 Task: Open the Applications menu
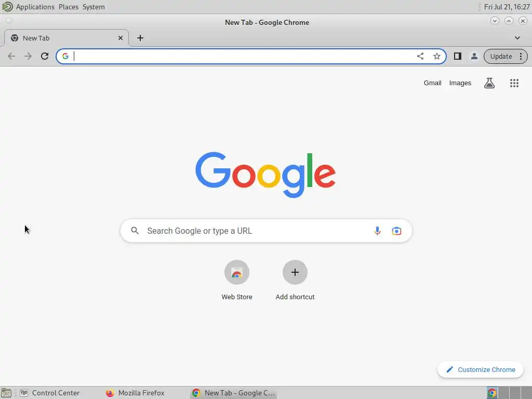(x=35, y=7)
